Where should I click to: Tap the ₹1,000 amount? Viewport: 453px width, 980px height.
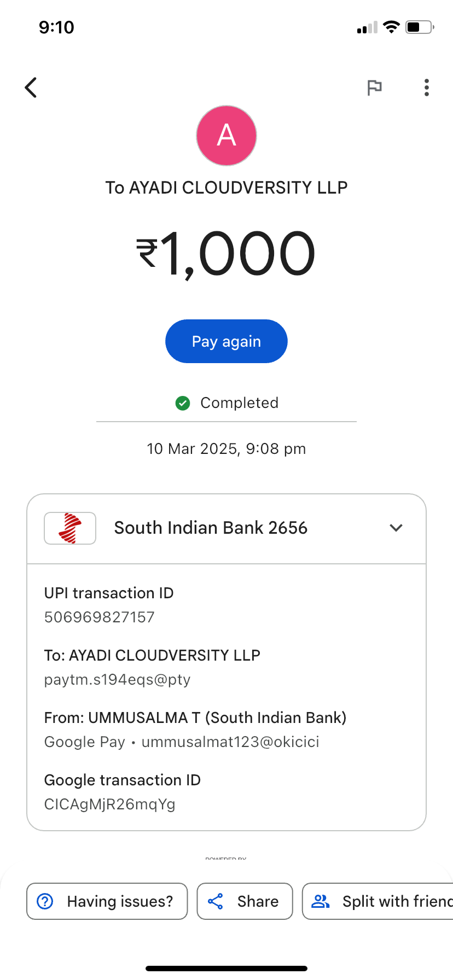coord(226,254)
